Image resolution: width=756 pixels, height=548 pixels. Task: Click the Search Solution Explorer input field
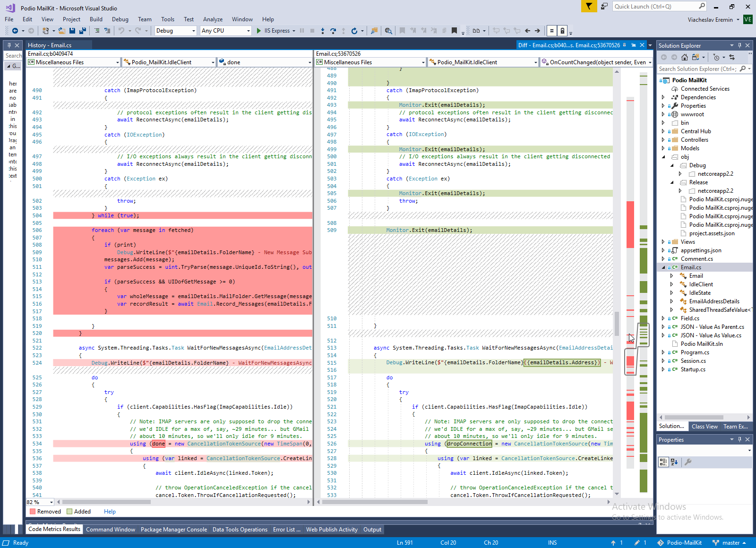[697, 69]
